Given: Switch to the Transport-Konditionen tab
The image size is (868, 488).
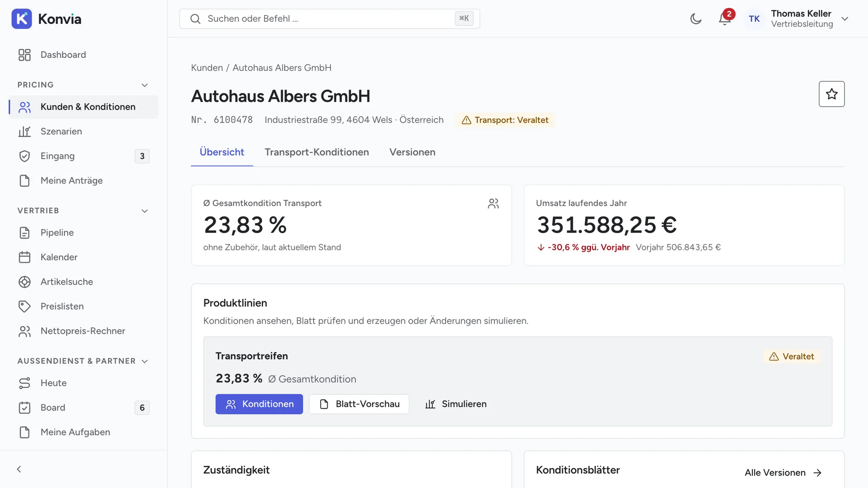Looking at the screenshot, I should [316, 152].
